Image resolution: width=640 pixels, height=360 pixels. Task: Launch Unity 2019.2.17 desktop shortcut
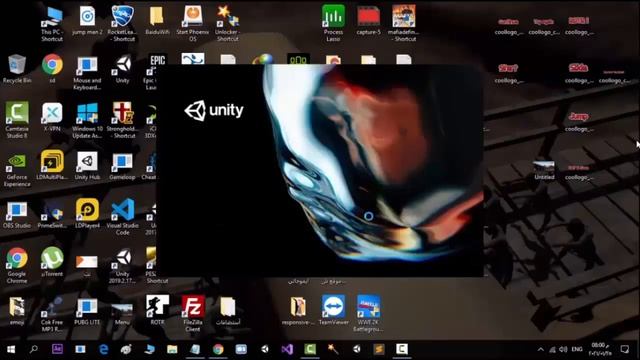122,265
